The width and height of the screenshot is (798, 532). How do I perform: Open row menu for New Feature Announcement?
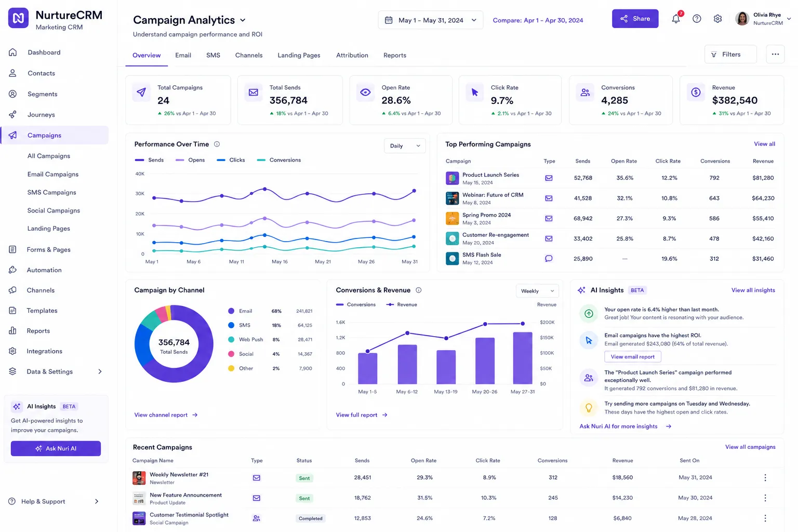pos(765,498)
